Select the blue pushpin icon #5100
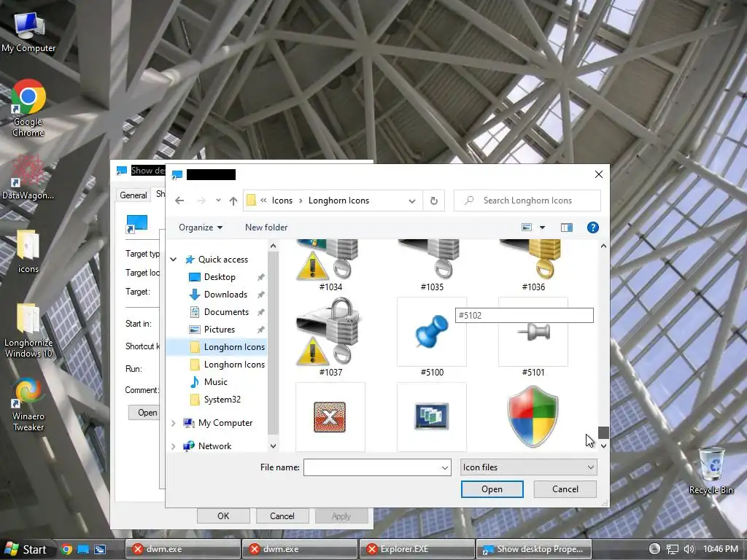Screen dimensions: 747x560 (432, 332)
